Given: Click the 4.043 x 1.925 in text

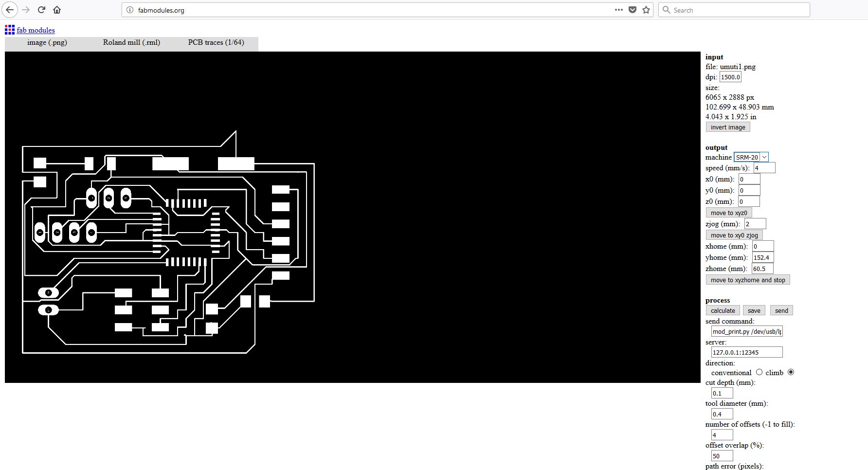Looking at the screenshot, I should (731, 117).
